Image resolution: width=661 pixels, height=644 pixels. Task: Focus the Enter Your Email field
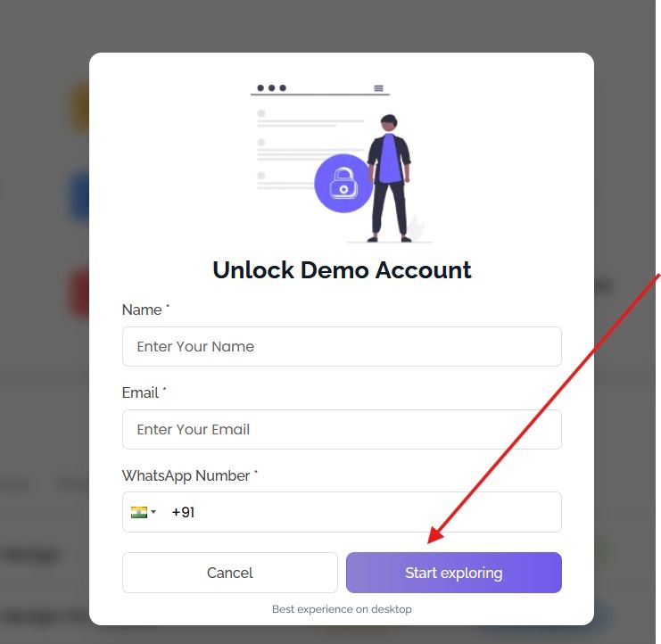pyautogui.click(x=342, y=429)
